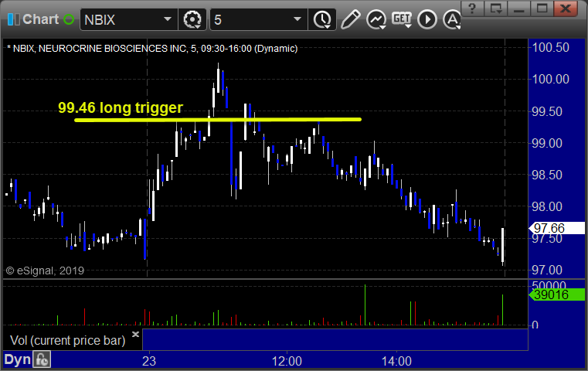
Task: Click the '99.46 long trigger' text label
Action: pyautogui.click(x=121, y=107)
